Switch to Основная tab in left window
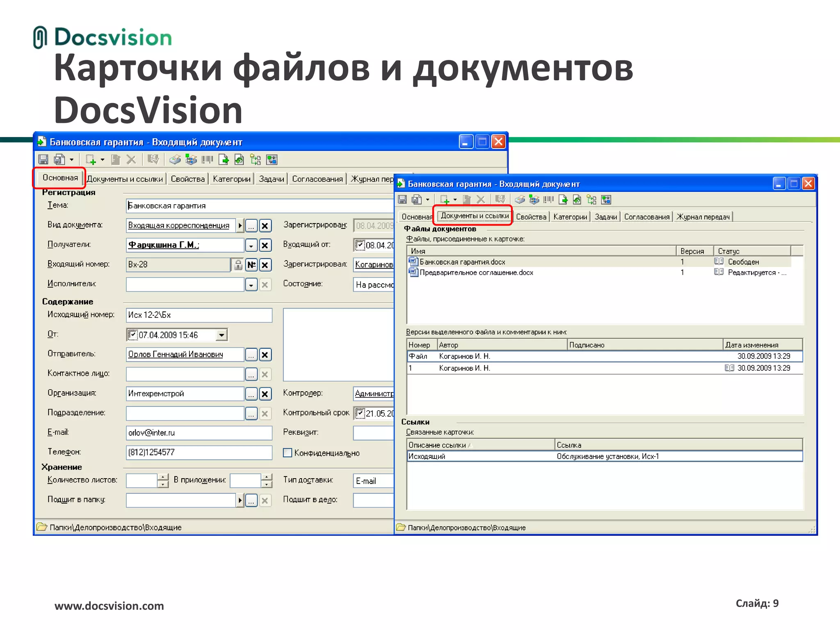Screen dimensions: 840x630 point(60,178)
